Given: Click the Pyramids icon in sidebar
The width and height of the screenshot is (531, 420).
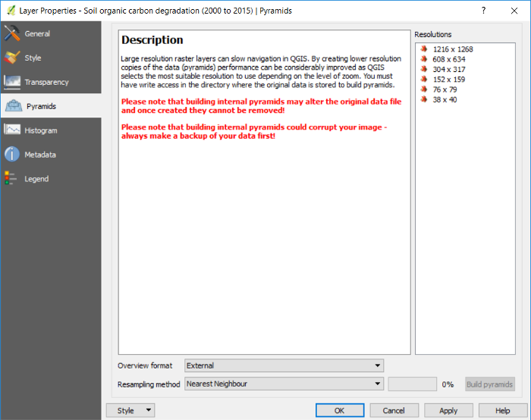Looking at the screenshot, I should [x=14, y=106].
